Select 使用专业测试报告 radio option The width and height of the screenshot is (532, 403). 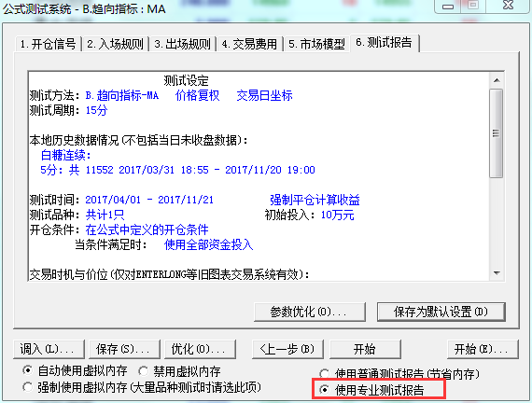point(371,390)
